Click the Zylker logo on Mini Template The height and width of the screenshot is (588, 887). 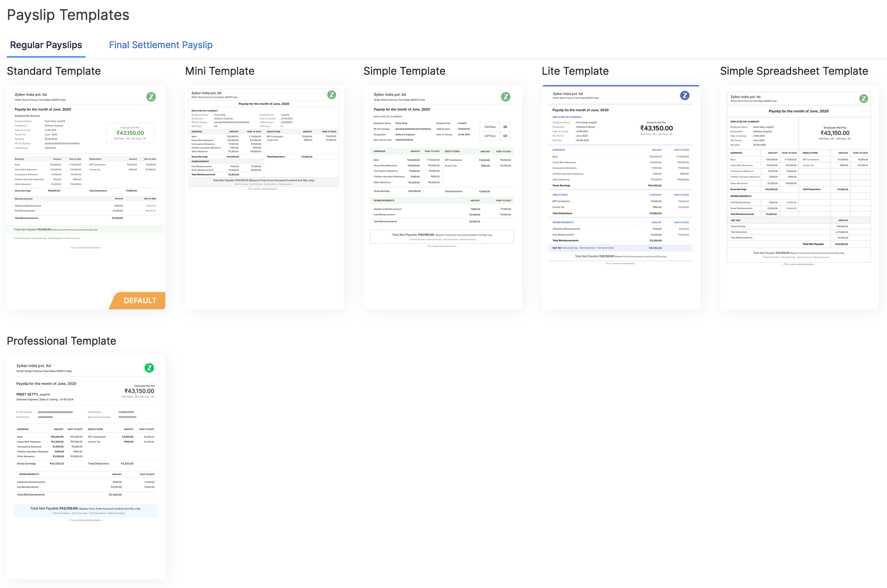[331, 95]
